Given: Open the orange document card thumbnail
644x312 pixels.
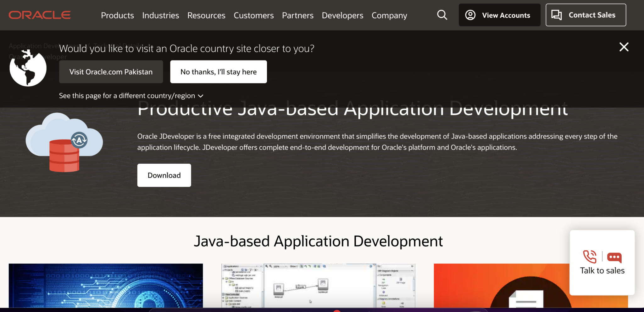Looking at the screenshot, I should tap(531, 286).
